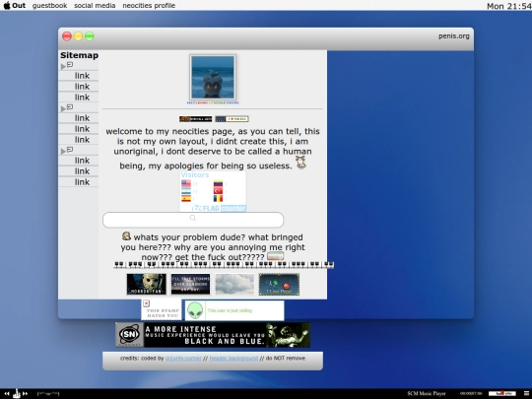Click the Sitemap heading
The image size is (532, 399).
(80, 55)
